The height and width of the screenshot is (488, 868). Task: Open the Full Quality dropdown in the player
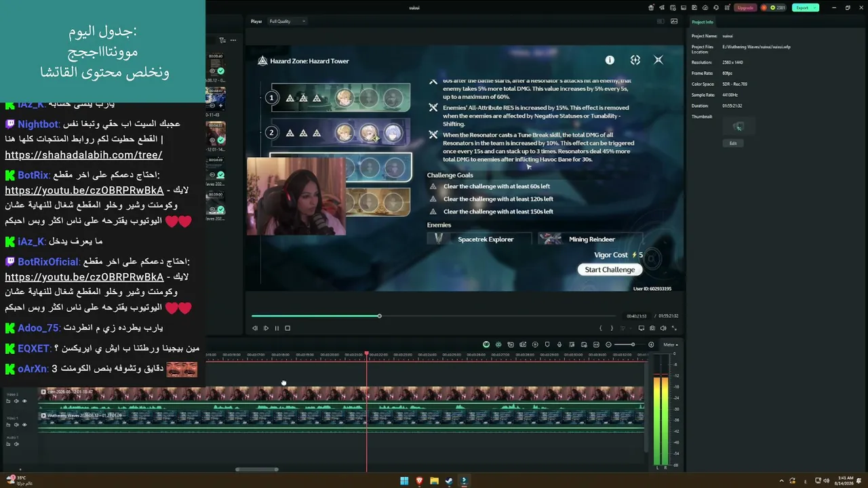tap(287, 21)
